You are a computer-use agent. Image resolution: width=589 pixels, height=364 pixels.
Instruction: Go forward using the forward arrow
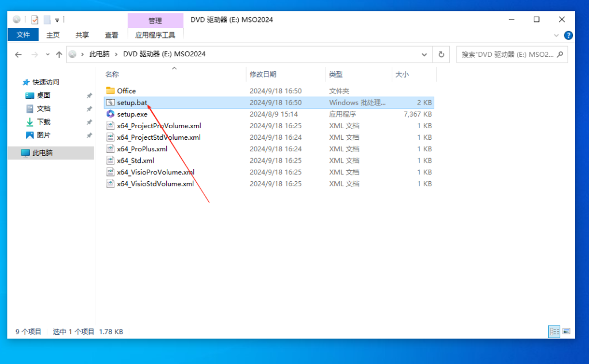coord(35,55)
